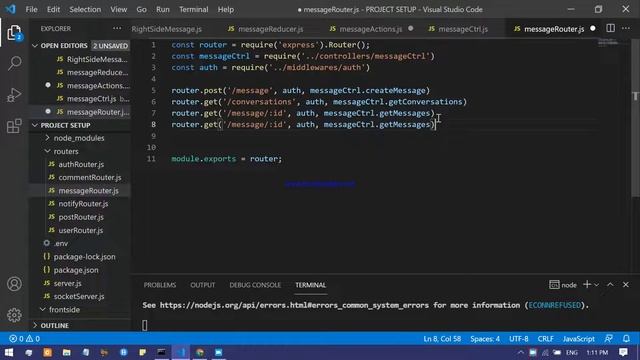Close the terminal panel
Screen dimensions: 640x360
(626, 284)
